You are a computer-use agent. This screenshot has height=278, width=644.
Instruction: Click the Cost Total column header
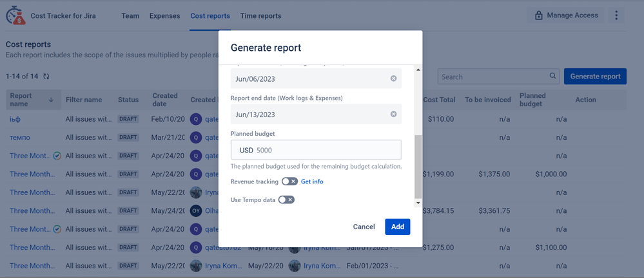point(439,100)
